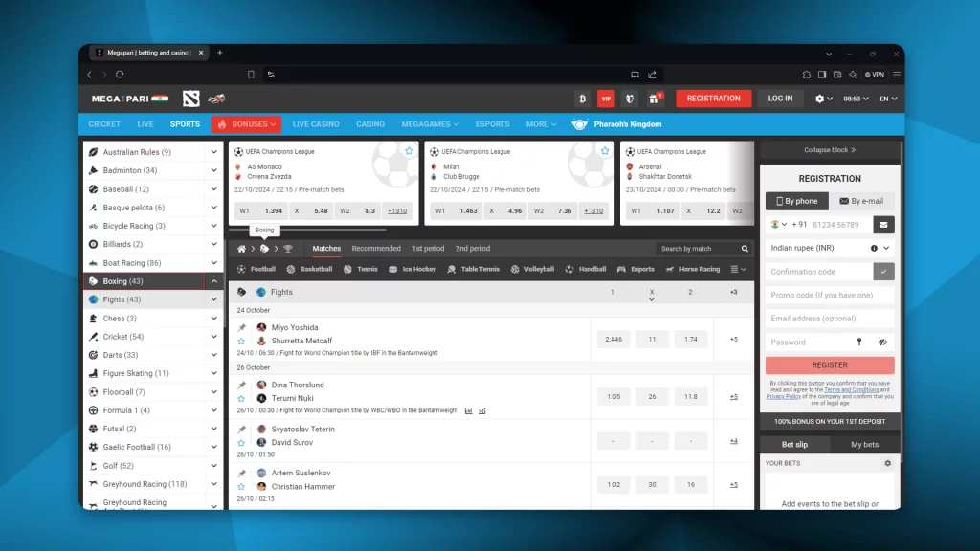
Task: Open +1310 markets for AS Monaco match
Action: click(x=397, y=211)
